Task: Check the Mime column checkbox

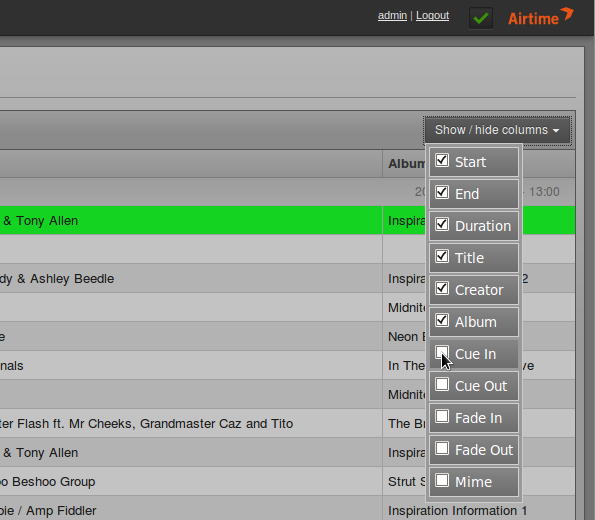Action: coord(442,480)
